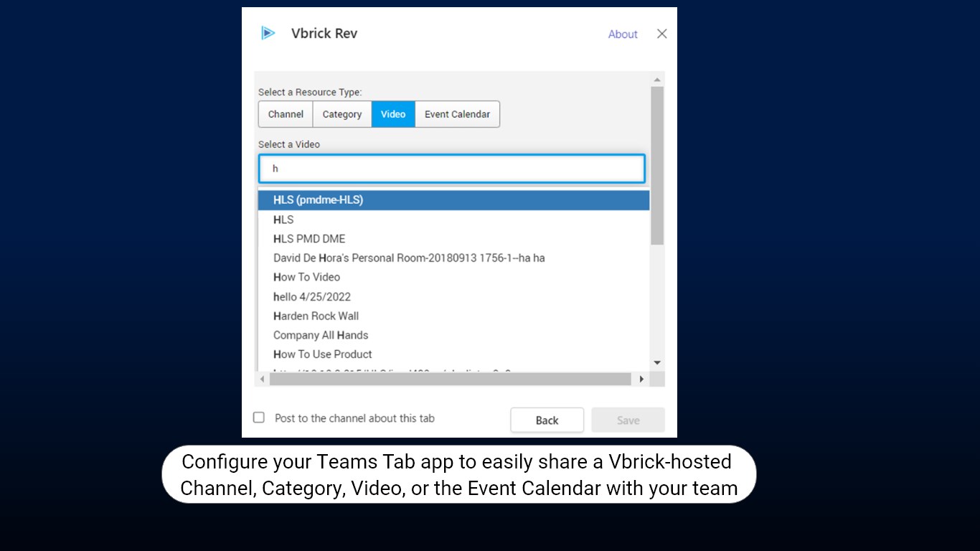Click the vertical scrollbar thumb
The width and height of the screenshot is (980, 551).
pyautogui.click(x=657, y=165)
